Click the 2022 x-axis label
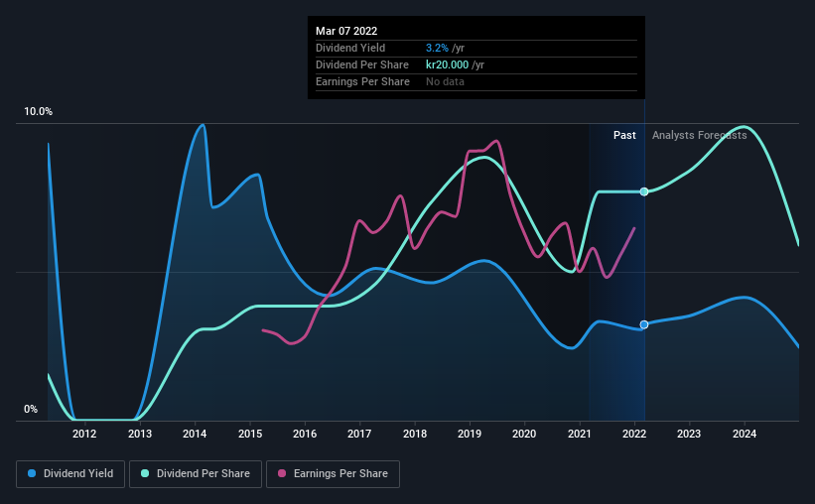815x504 pixels. (x=634, y=434)
